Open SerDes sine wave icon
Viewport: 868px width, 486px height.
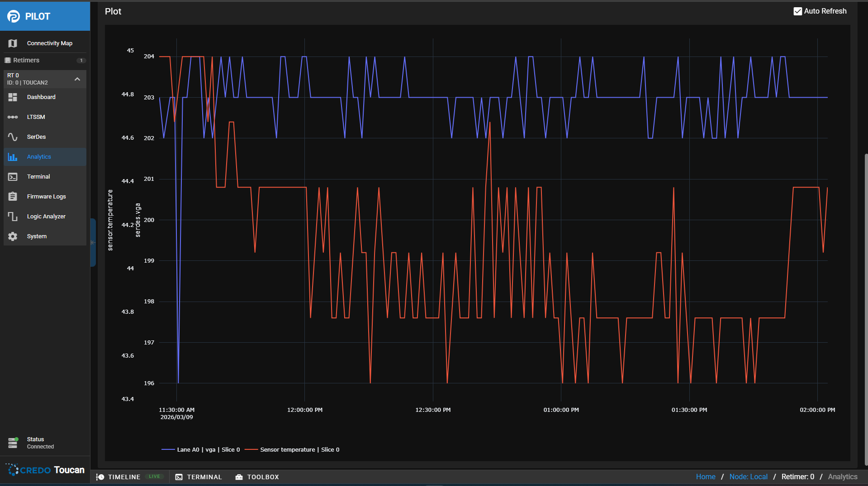(13, 137)
